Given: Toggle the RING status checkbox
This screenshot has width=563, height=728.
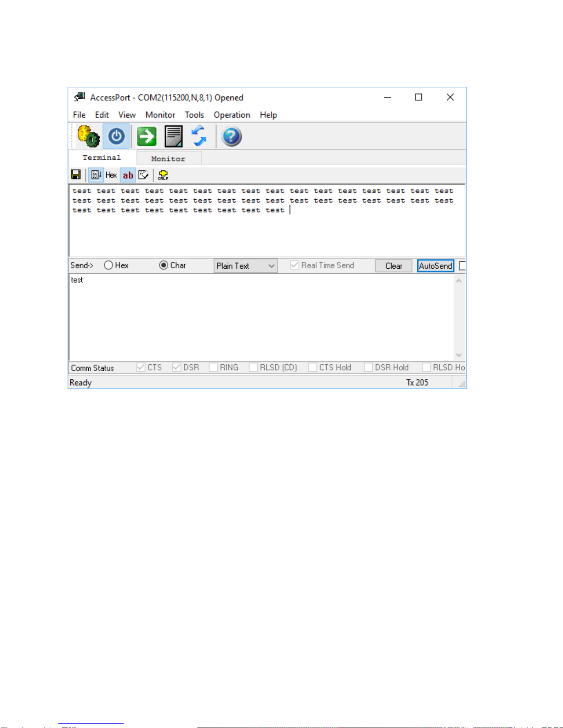Looking at the screenshot, I should click(213, 367).
